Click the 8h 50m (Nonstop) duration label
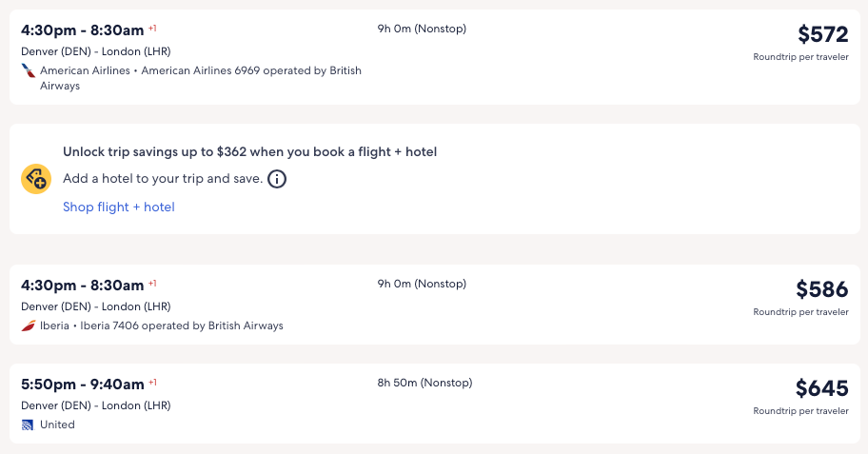Image resolution: width=868 pixels, height=454 pixels. coord(424,383)
